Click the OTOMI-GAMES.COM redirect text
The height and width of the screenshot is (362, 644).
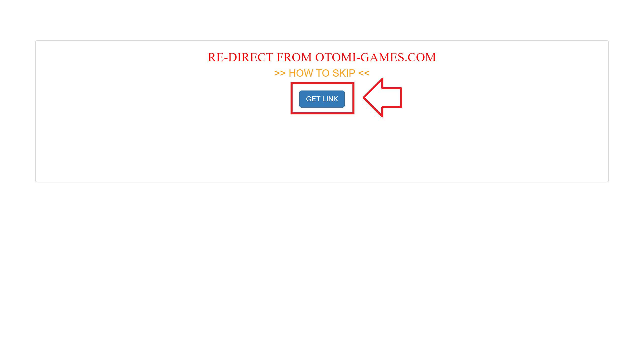(322, 57)
